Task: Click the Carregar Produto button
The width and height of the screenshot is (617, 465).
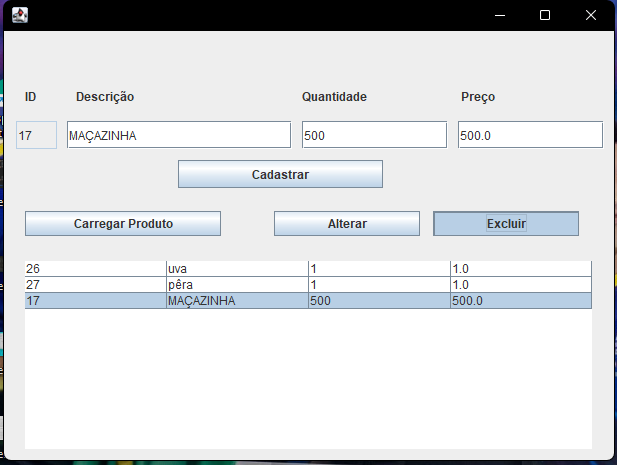Action: click(x=123, y=223)
